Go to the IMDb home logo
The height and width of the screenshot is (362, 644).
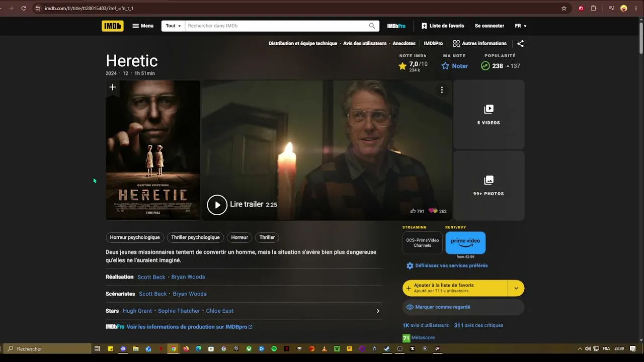[x=113, y=26]
